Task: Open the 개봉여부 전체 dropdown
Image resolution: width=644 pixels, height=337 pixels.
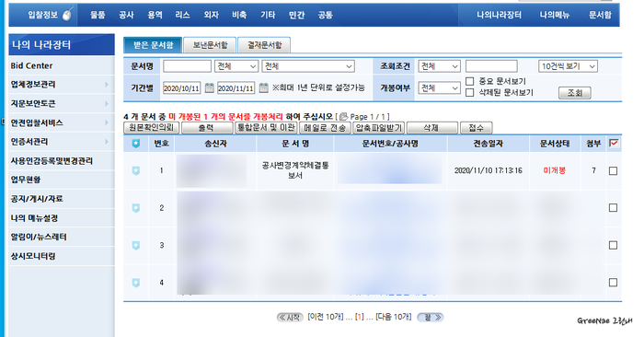Action: click(439, 88)
